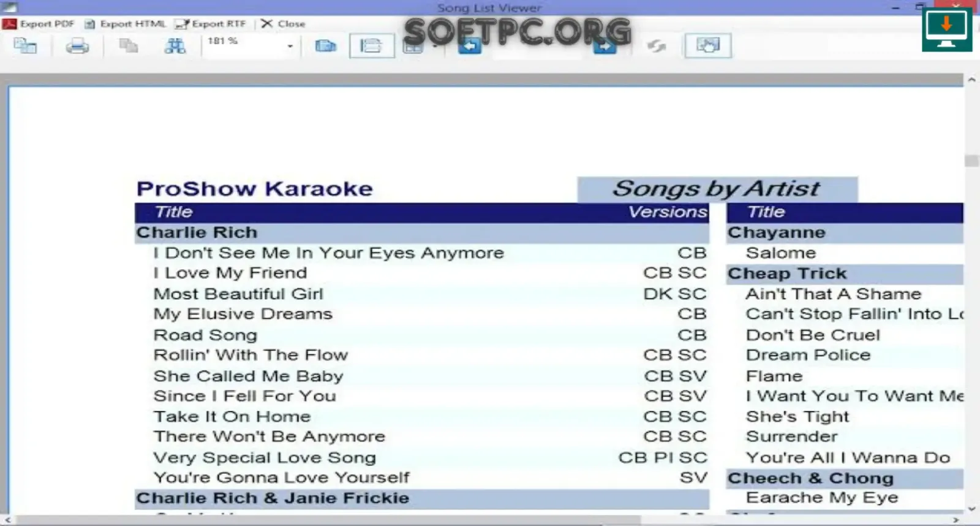This screenshot has width=980, height=526.
Task: Select "Rollin' With The Flow"
Action: pyautogui.click(x=251, y=355)
